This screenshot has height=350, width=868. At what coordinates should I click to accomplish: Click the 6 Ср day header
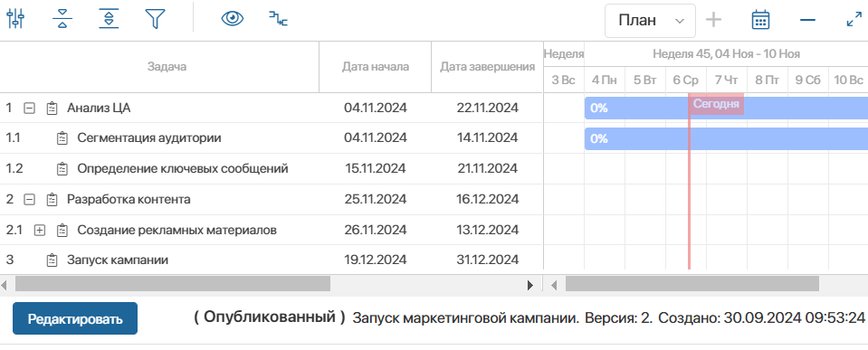(686, 80)
